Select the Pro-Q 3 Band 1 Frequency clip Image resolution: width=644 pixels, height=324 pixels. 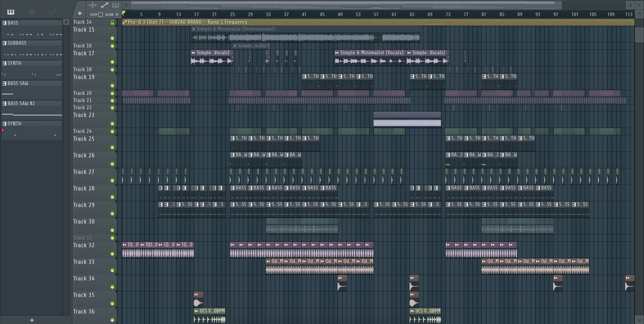tap(378, 22)
